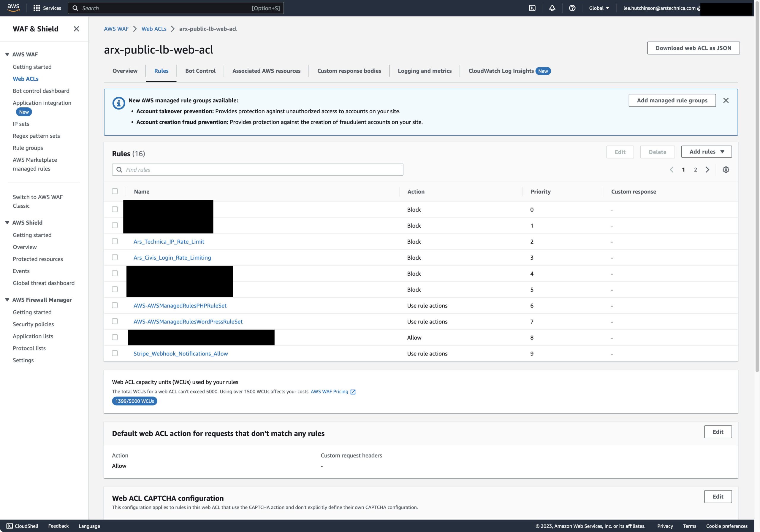The image size is (760, 532).
Task: Switch to the Bot Control tab
Action: [x=200, y=71]
